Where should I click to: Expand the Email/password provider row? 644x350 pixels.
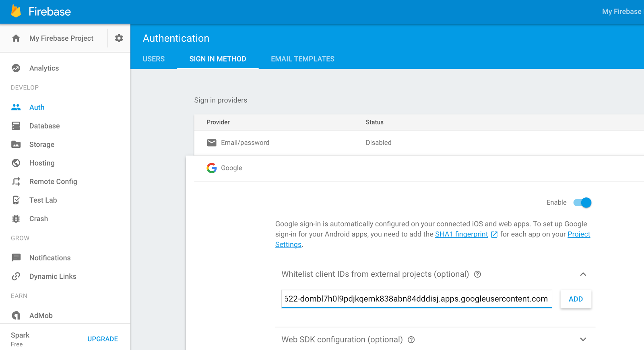(245, 143)
